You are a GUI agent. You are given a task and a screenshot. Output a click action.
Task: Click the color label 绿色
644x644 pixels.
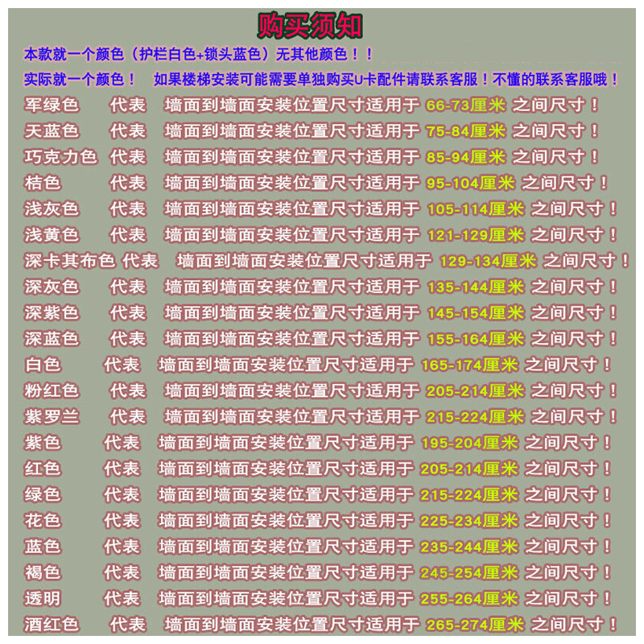43,494
